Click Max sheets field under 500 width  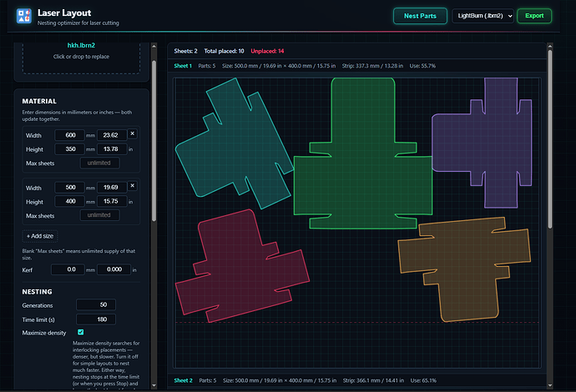[99, 215]
